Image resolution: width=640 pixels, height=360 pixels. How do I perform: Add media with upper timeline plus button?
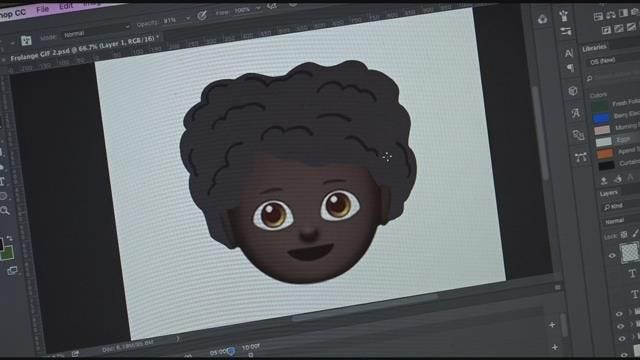[552, 325]
